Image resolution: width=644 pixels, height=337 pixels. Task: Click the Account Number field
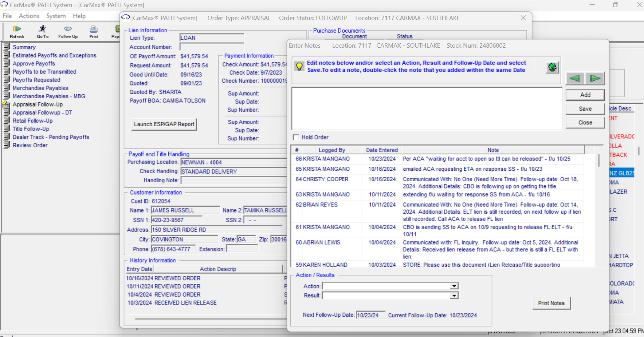coord(212,47)
